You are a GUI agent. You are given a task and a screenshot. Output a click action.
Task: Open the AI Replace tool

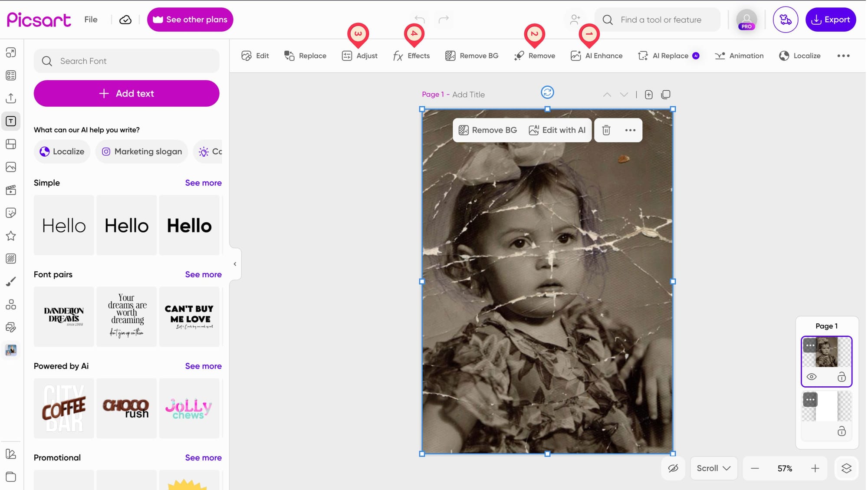(x=668, y=56)
